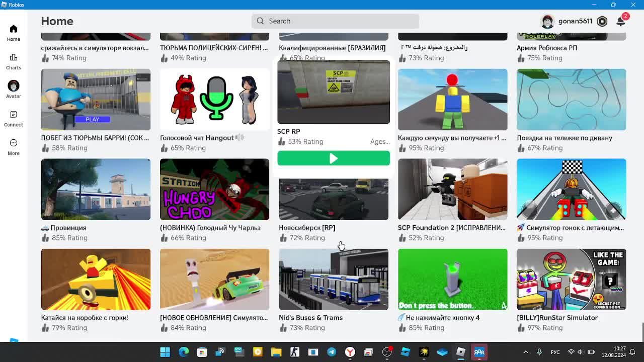Open microphone tray icon
The image size is (644, 362).
click(539, 352)
